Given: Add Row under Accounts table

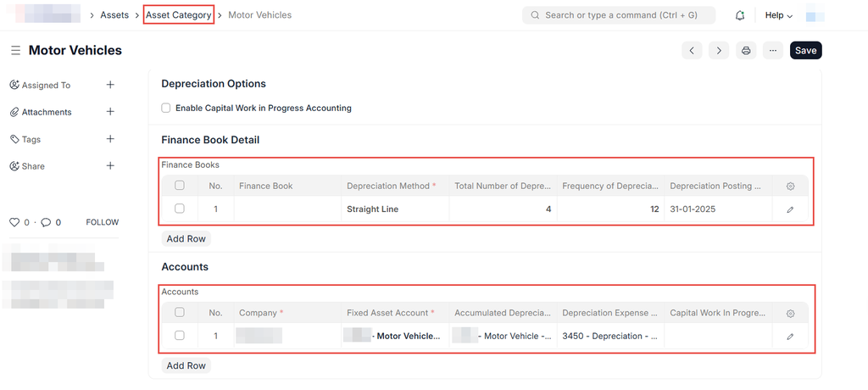Looking at the screenshot, I should point(186,365).
